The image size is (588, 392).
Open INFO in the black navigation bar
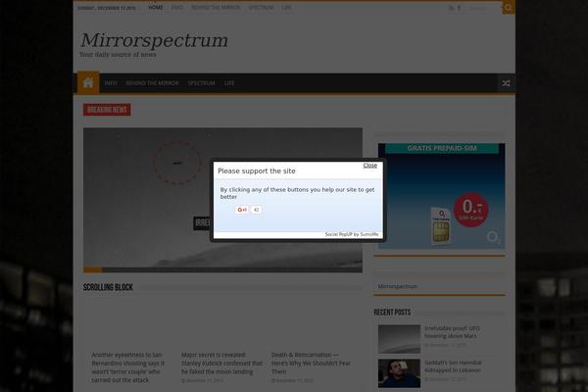pyautogui.click(x=111, y=83)
